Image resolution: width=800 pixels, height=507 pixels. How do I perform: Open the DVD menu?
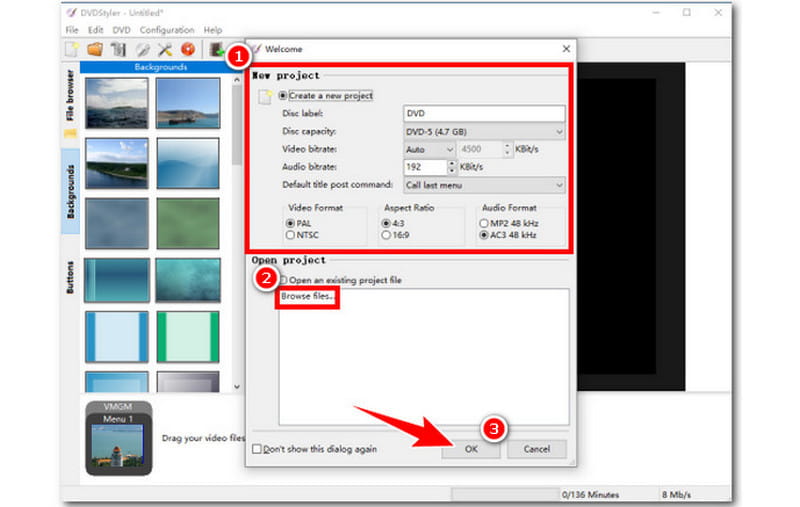(x=121, y=30)
